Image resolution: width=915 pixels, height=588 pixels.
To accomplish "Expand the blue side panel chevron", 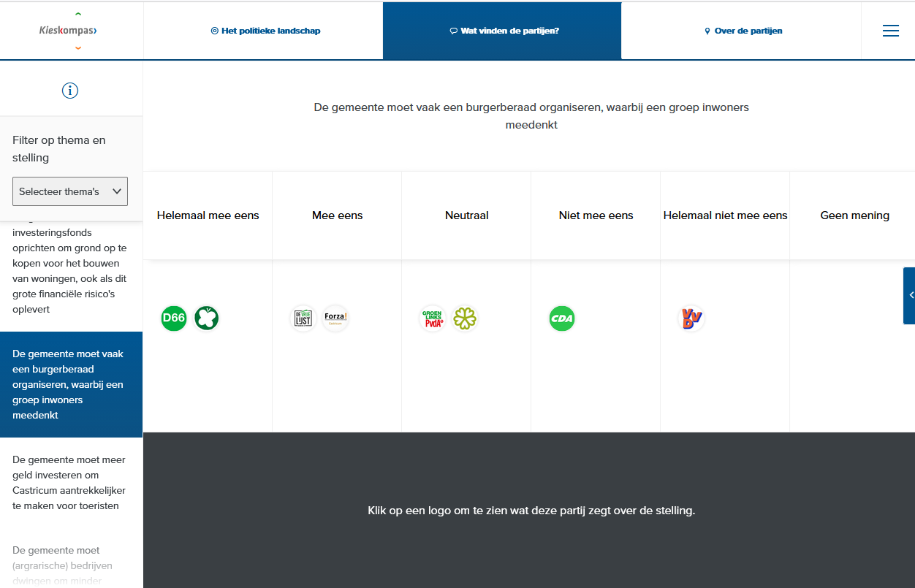I will click(911, 295).
